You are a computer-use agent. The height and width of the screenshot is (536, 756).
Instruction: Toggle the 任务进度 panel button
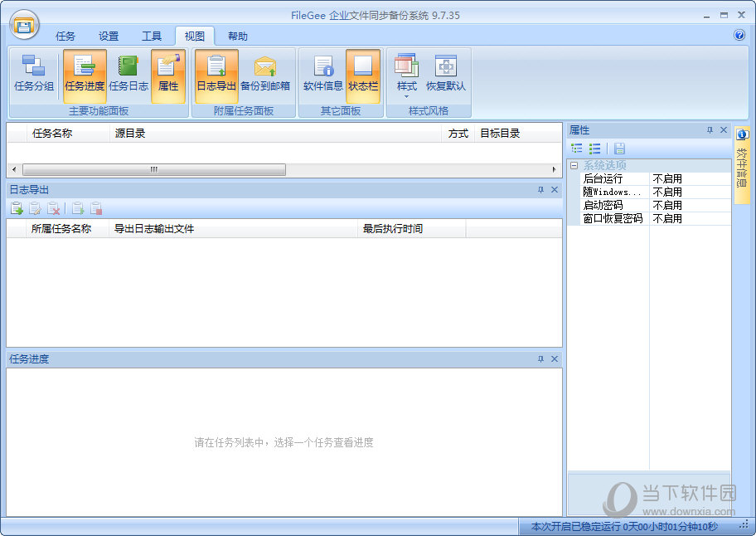tap(85, 76)
